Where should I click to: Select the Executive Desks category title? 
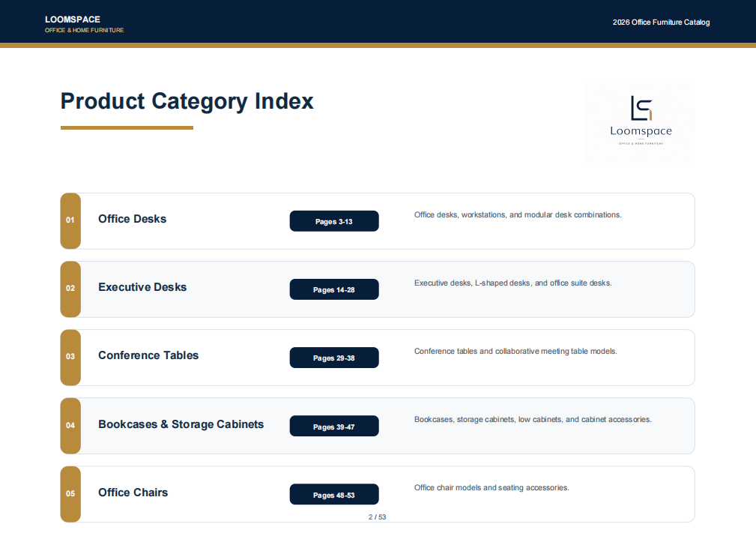[142, 287]
